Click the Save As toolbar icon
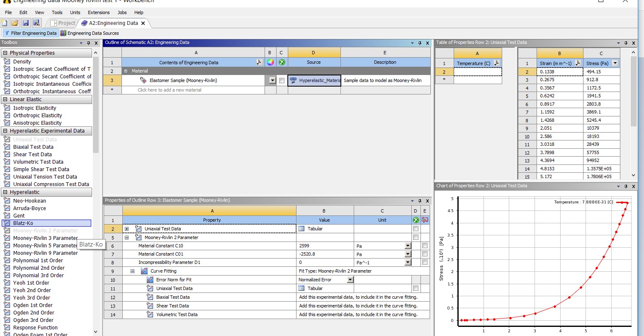 [x=36, y=23]
